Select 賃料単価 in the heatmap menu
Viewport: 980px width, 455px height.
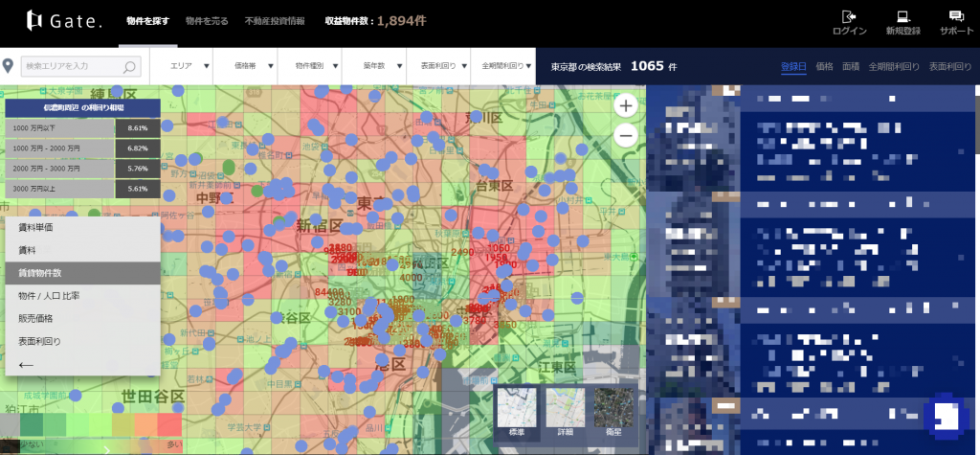pos(35,227)
